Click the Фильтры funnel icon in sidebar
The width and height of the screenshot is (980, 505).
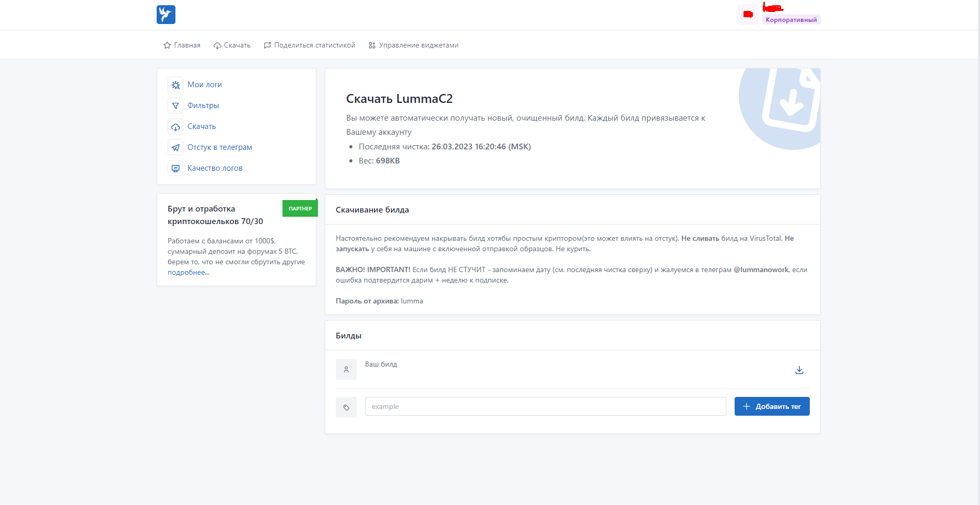175,105
